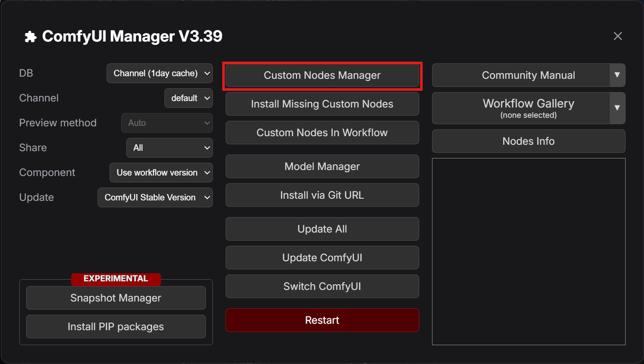
Task: Open the Snapshot Manager
Action: pyautogui.click(x=116, y=298)
